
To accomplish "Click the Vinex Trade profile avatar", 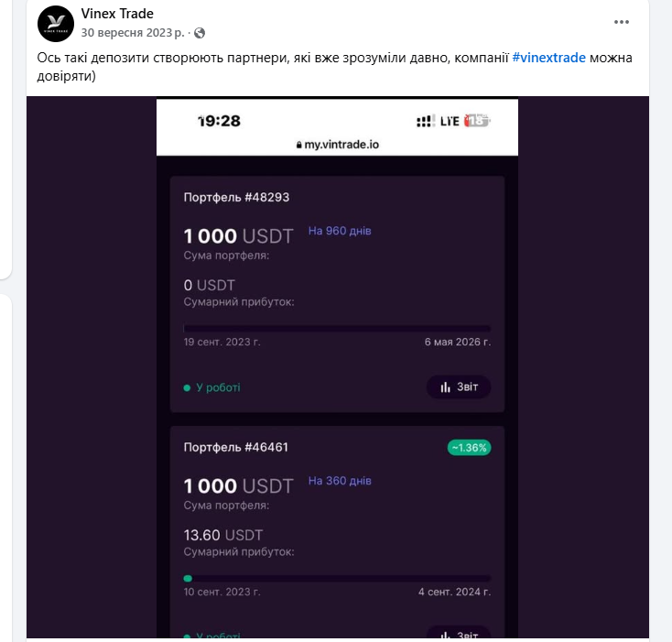I will (x=57, y=22).
